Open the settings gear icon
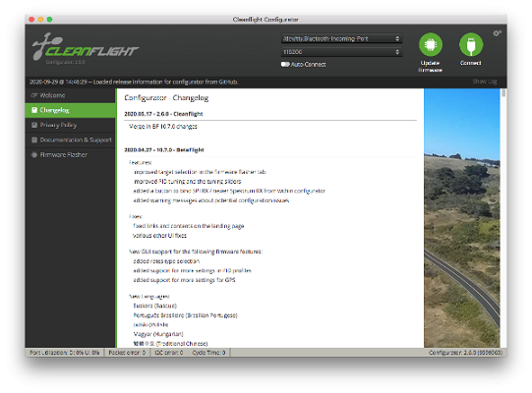The width and height of the screenshot is (532, 393). (497, 33)
